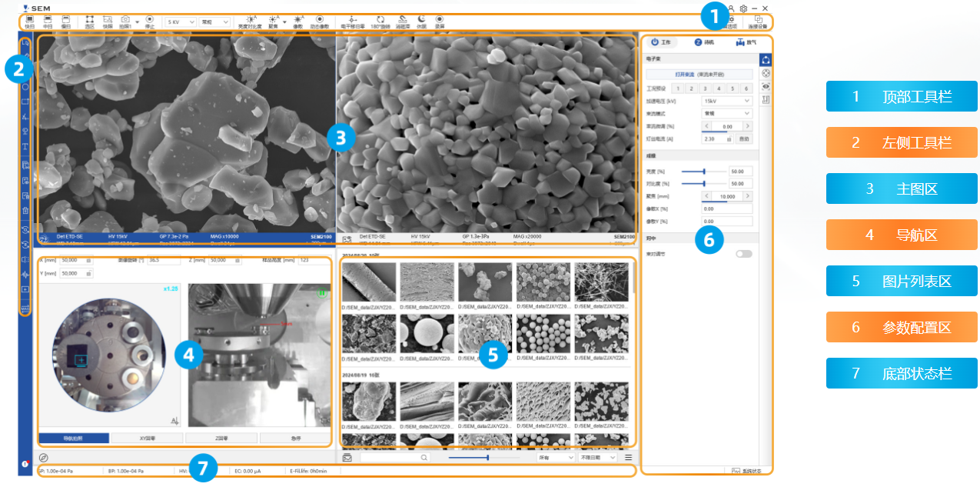Toggle the 束对调节 switch
This screenshot has height=487, width=980.
click(743, 253)
